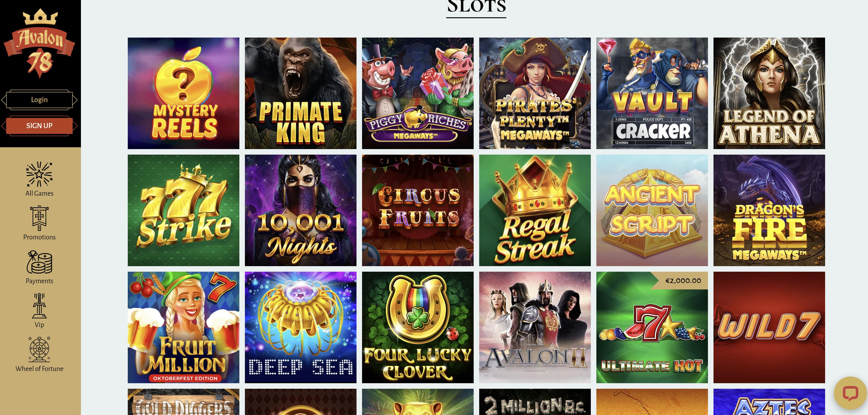
Task: Click the SIGN UP button
Action: click(x=39, y=126)
